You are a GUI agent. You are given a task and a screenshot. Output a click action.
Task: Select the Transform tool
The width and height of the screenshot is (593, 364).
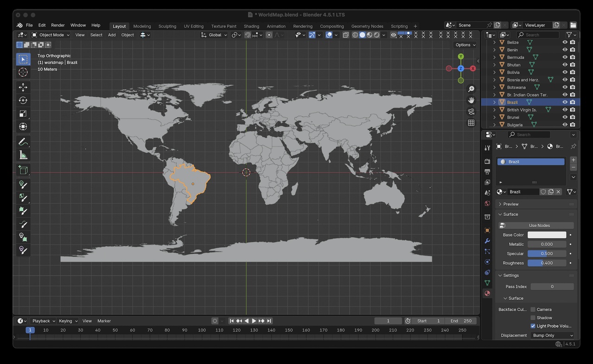[23, 126]
